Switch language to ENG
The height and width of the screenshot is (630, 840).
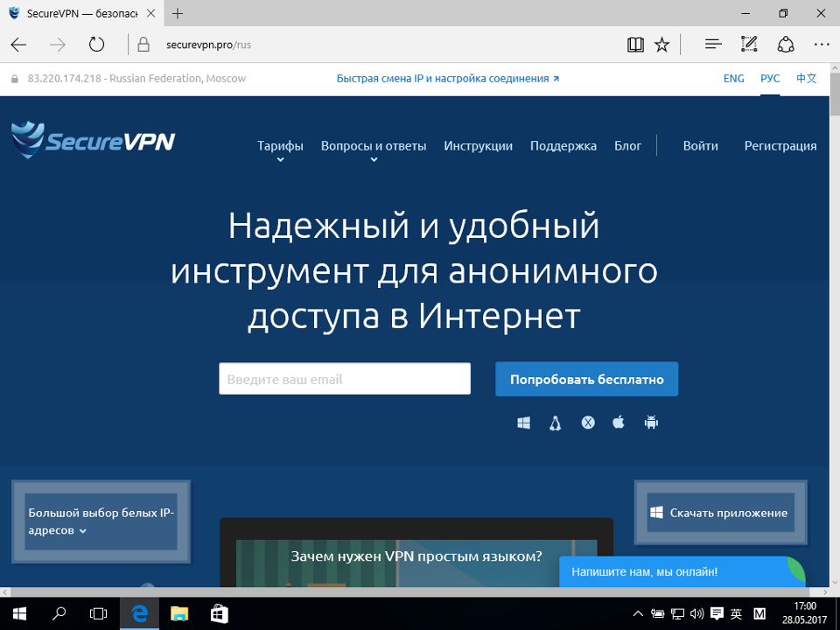(x=733, y=78)
